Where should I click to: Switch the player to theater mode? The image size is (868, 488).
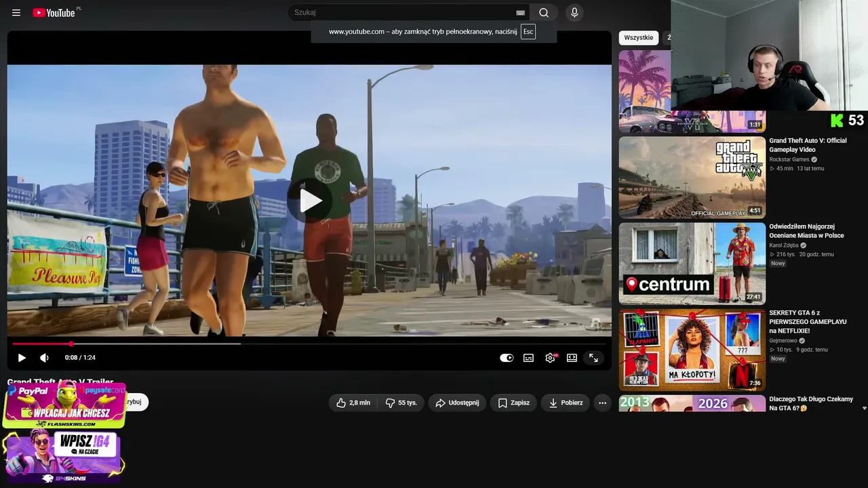pyautogui.click(x=572, y=358)
